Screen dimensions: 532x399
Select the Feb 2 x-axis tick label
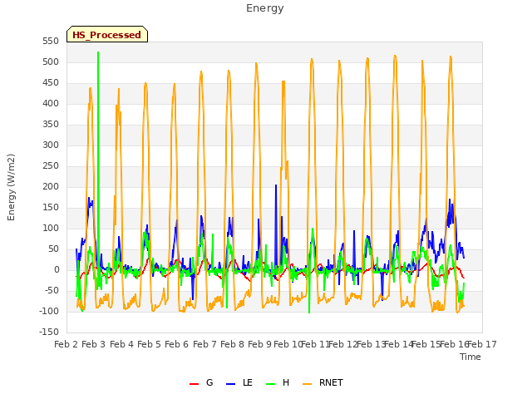66,344
